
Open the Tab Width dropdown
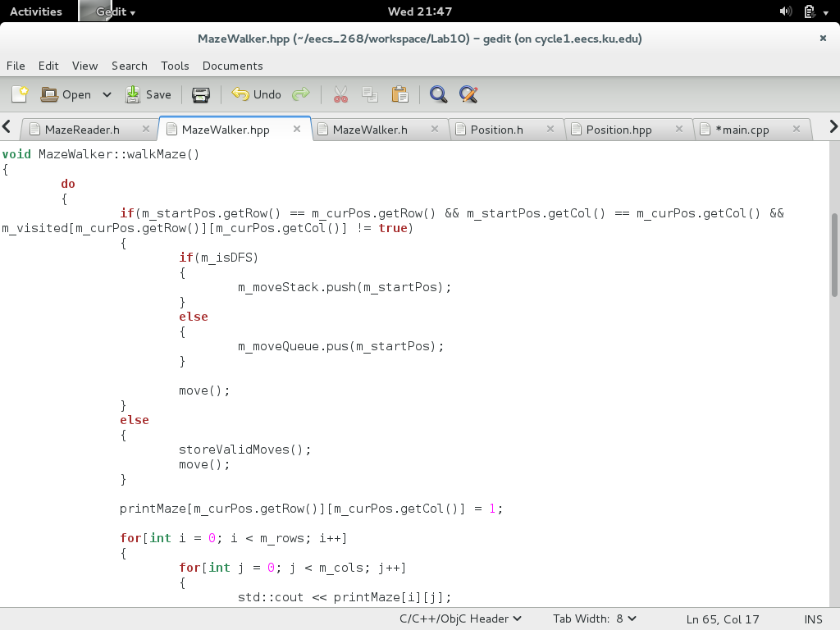pyautogui.click(x=594, y=619)
